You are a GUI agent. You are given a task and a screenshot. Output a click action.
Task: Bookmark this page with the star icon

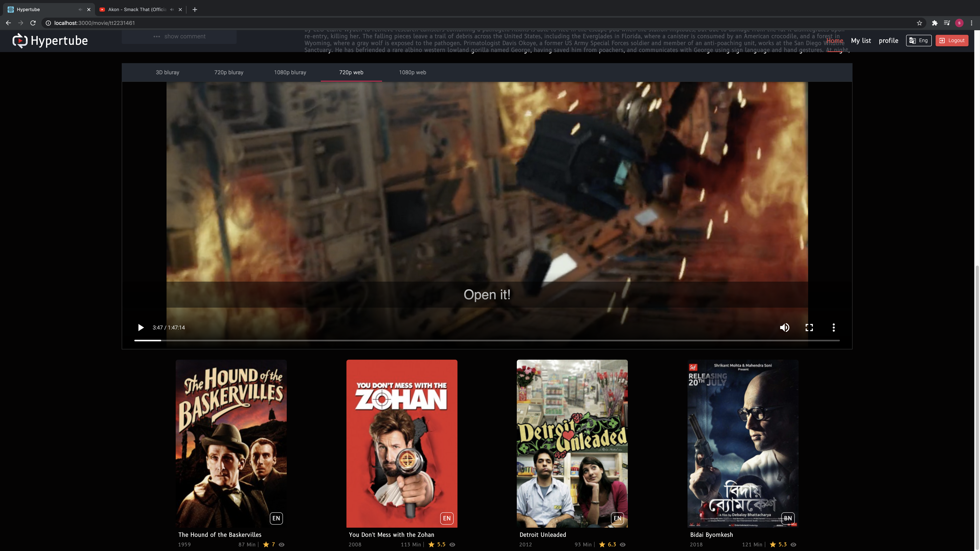point(920,23)
